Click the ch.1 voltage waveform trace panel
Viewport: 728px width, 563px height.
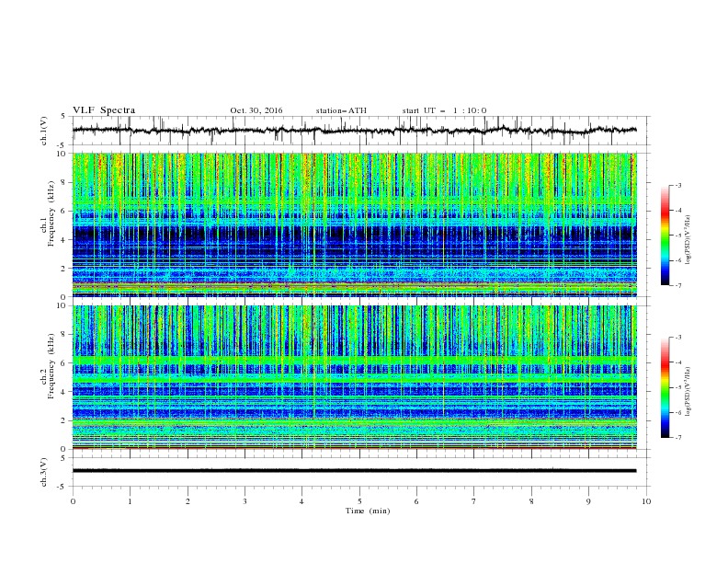(360, 131)
